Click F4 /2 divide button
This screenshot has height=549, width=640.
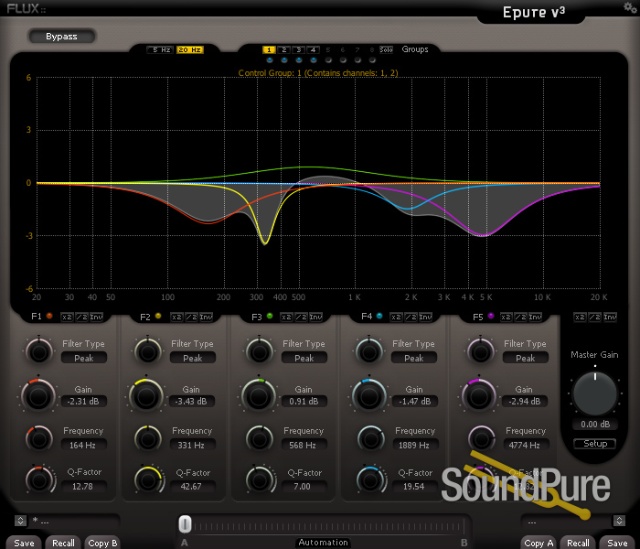411,317
